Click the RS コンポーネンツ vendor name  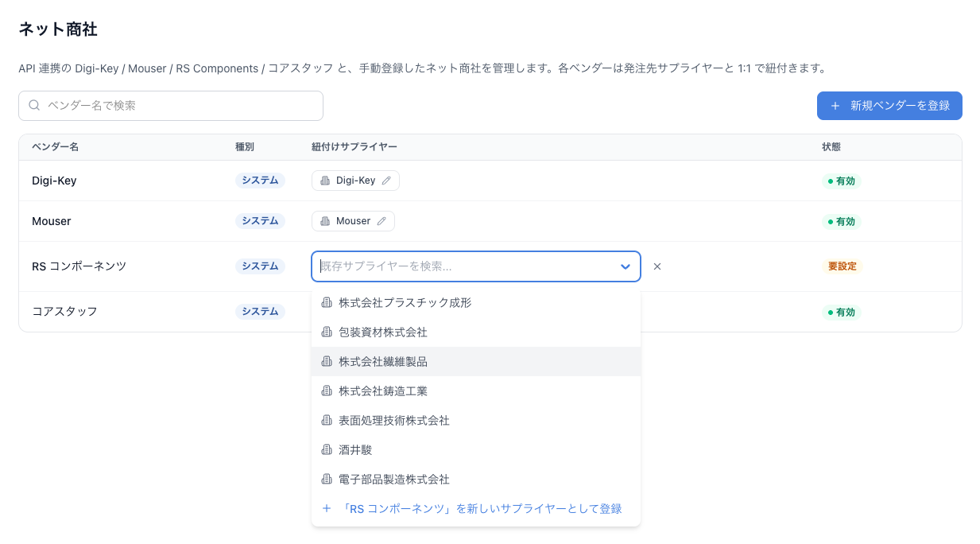click(x=79, y=266)
